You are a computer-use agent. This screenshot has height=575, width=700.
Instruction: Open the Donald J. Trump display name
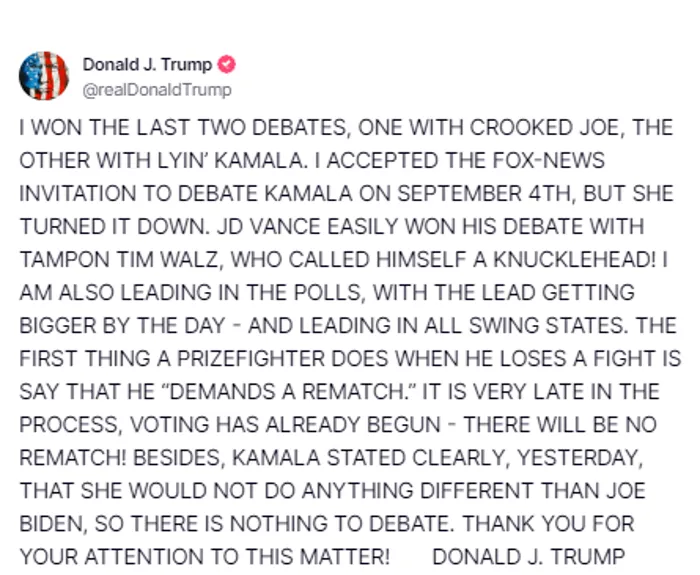coord(147,65)
